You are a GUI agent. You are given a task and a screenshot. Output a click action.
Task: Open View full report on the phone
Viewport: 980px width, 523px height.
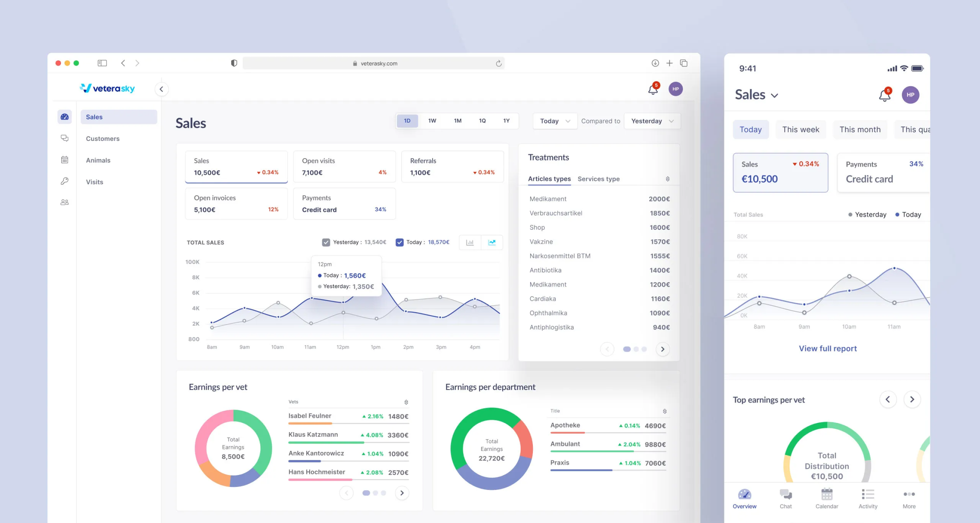point(828,348)
